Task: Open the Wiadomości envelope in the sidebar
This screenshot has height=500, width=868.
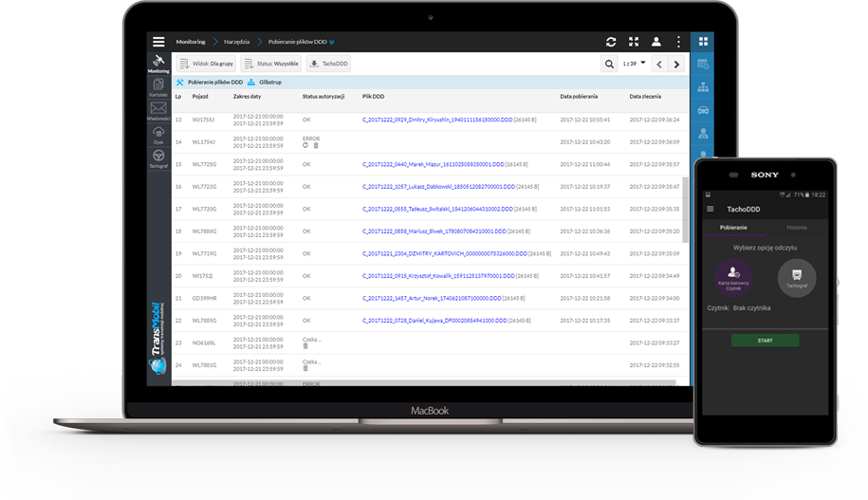Action: click(158, 110)
